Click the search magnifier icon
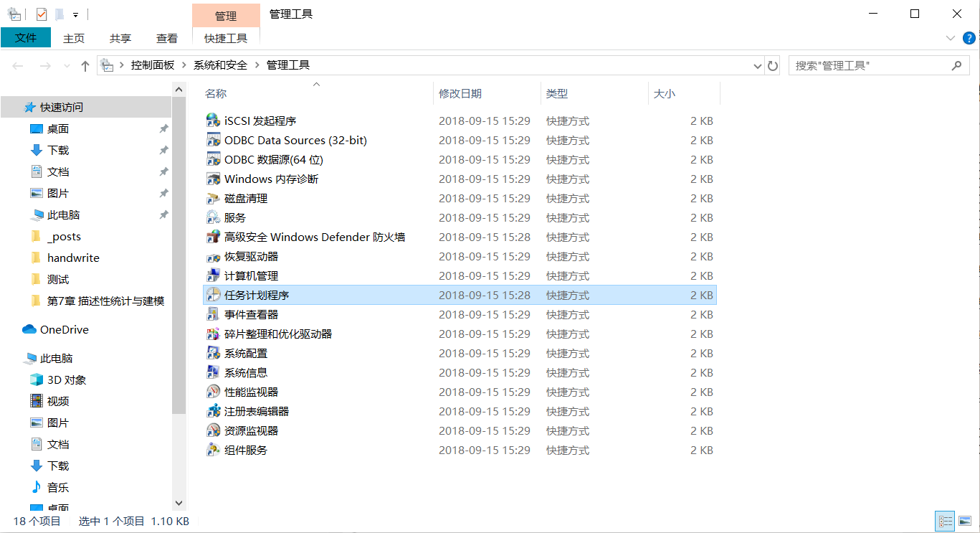980x533 pixels. coord(956,65)
